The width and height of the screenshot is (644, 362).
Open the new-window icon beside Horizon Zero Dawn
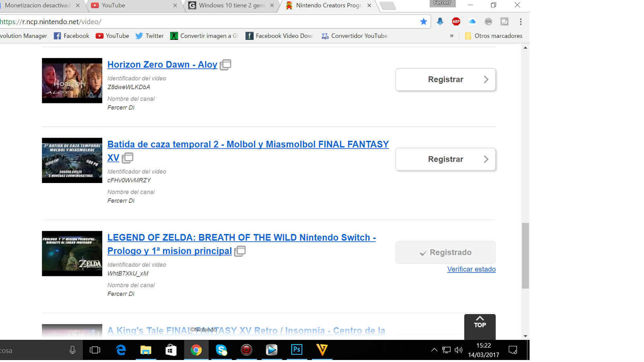pos(225,64)
